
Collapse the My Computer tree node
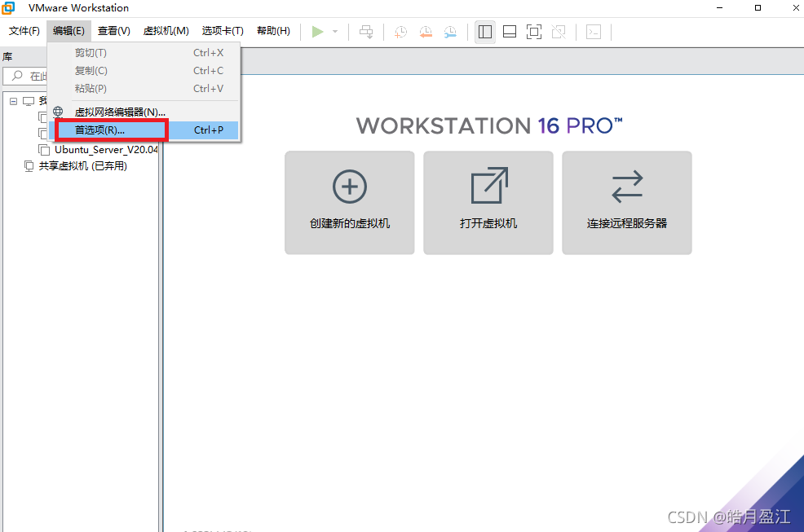click(x=13, y=102)
